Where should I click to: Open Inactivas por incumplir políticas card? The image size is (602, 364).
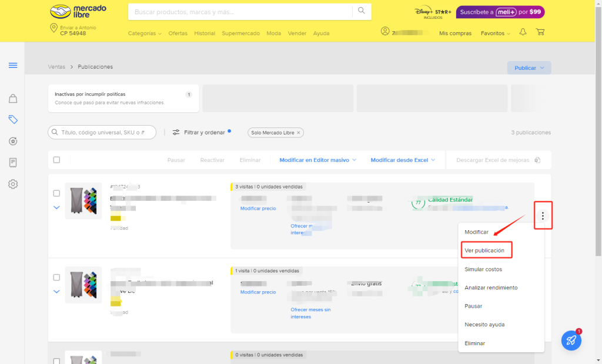(x=123, y=99)
